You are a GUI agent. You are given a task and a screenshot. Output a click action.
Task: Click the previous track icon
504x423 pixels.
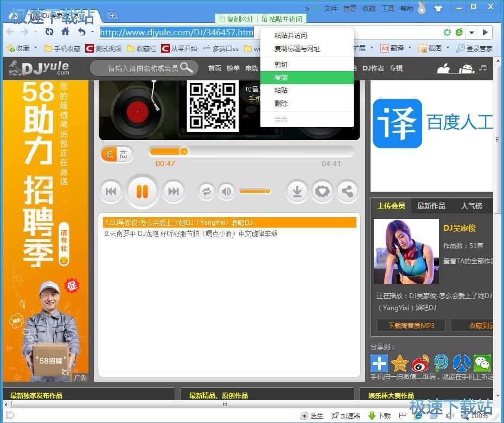point(111,191)
